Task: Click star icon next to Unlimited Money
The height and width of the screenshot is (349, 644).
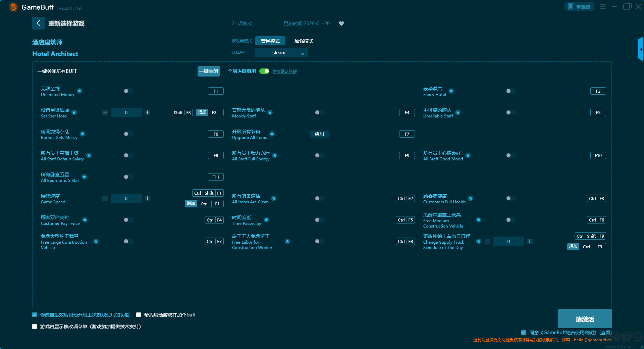Action: click(79, 91)
